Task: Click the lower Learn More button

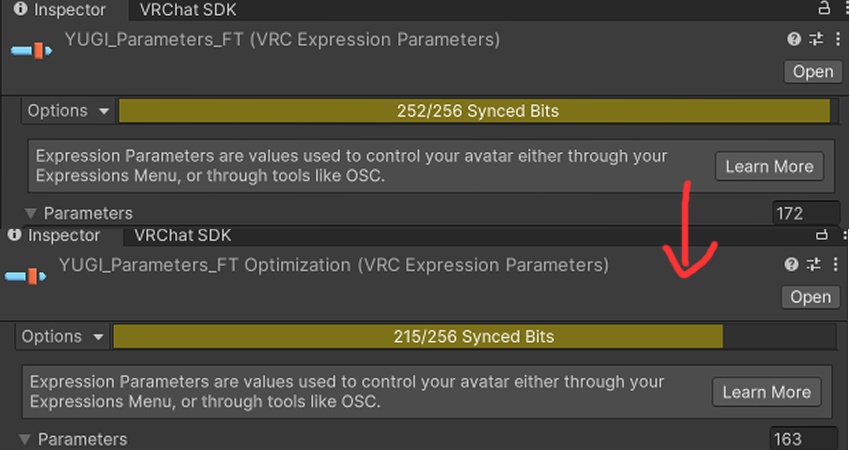Action: click(x=767, y=392)
